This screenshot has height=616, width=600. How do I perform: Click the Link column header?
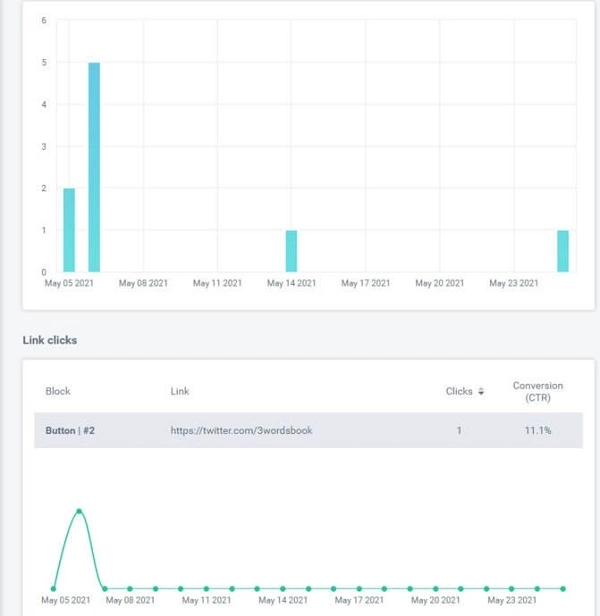(179, 391)
